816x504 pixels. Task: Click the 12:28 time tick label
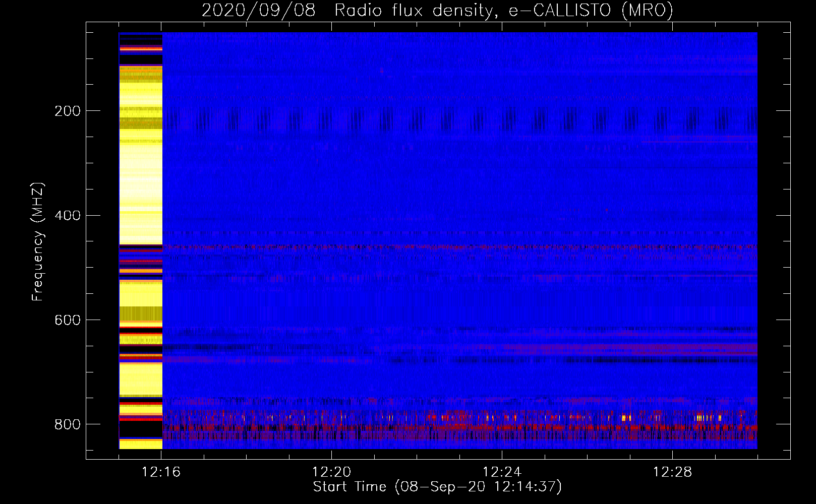tap(673, 472)
